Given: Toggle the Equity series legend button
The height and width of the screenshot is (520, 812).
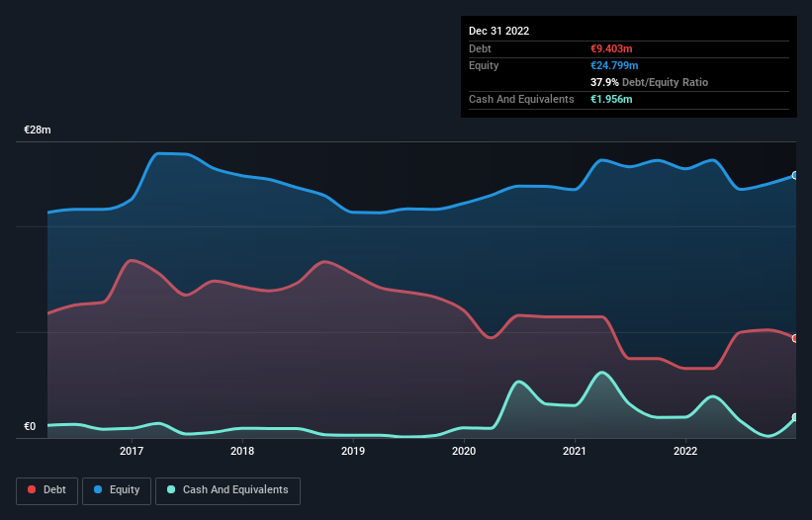Looking at the screenshot, I should [x=117, y=490].
